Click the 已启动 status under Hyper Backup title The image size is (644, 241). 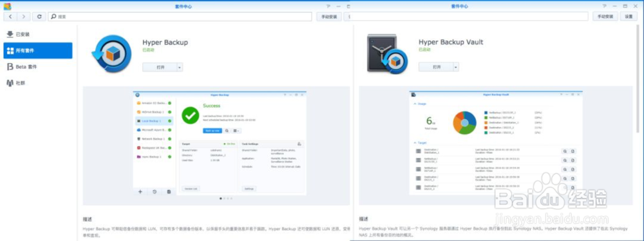[x=148, y=50]
